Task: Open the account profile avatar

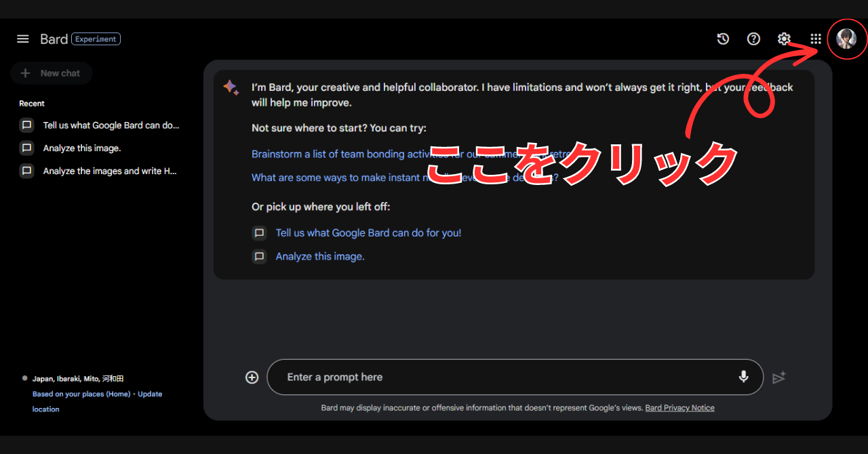Action: 846,39
